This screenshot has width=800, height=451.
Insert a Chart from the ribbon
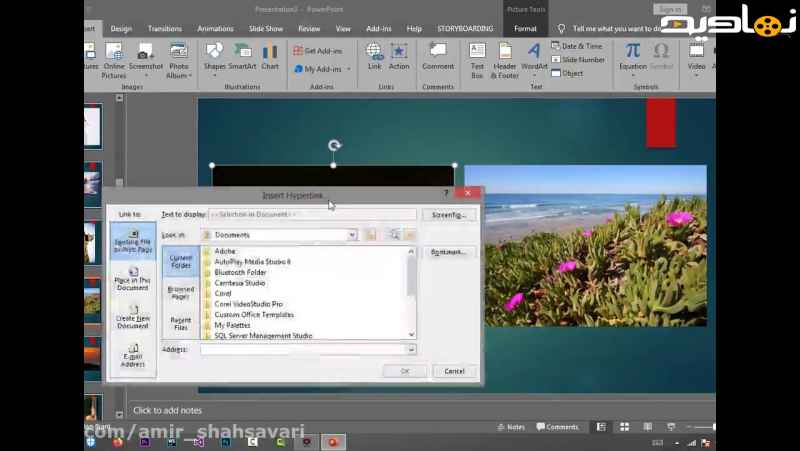pos(270,57)
